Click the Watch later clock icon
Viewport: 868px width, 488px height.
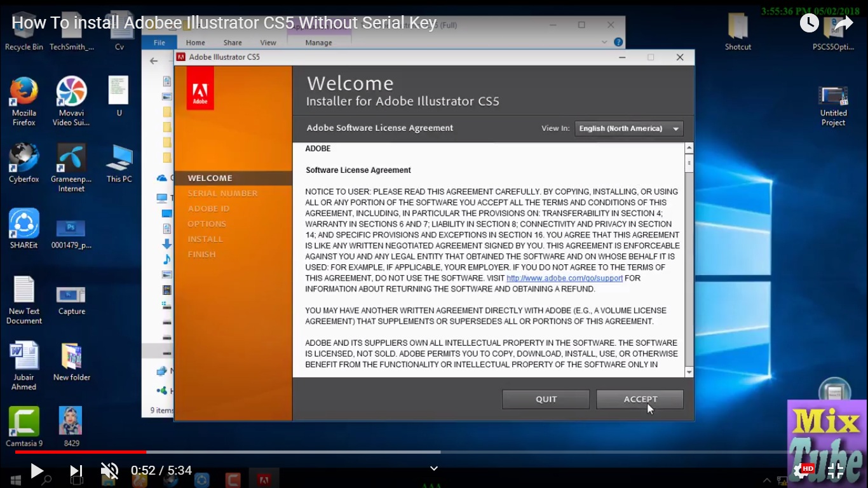click(x=809, y=23)
